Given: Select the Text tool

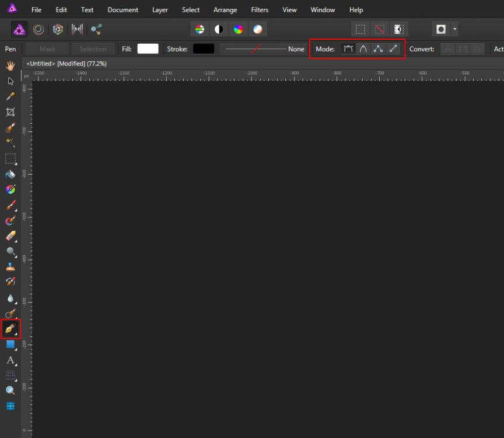Looking at the screenshot, I should tap(10, 360).
